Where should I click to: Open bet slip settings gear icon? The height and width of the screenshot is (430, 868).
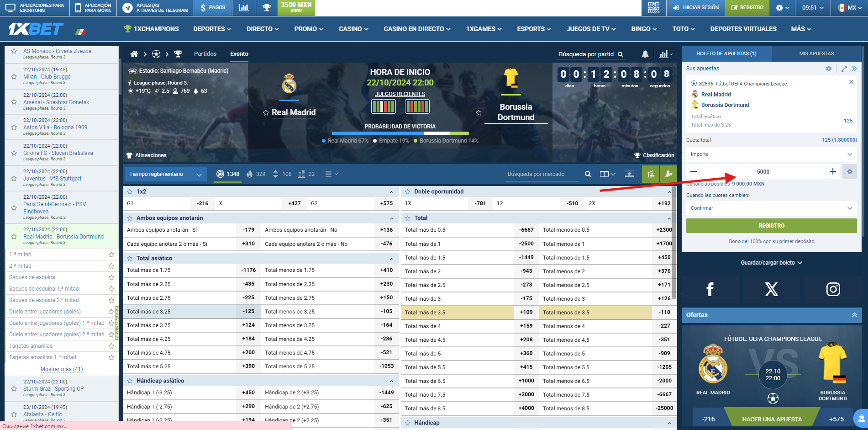coord(829,69)
